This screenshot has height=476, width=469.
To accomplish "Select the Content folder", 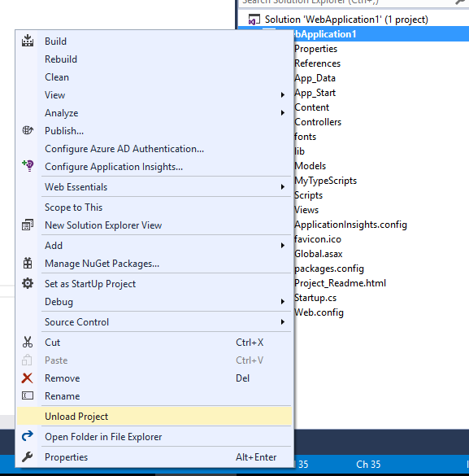I will (311, 107).
